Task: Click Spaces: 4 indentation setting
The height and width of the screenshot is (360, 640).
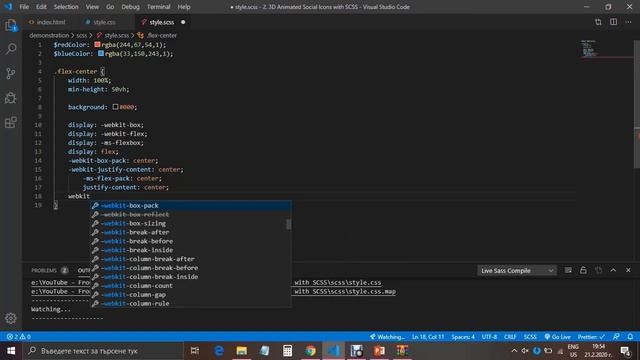Action: coord(463,337)
